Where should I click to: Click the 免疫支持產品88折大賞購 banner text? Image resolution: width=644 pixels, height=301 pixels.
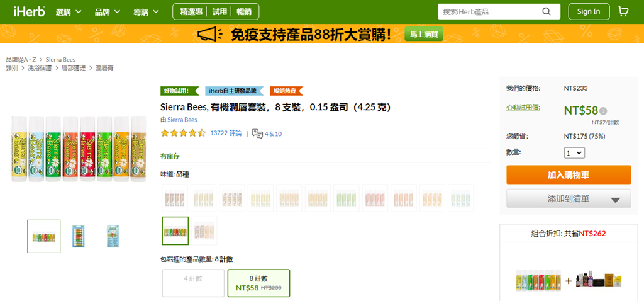311,35
